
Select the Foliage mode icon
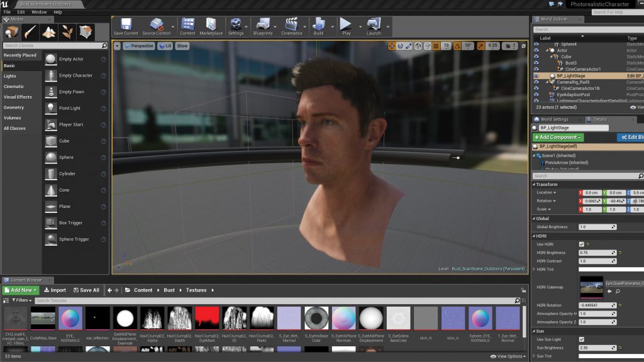point(67,32)
